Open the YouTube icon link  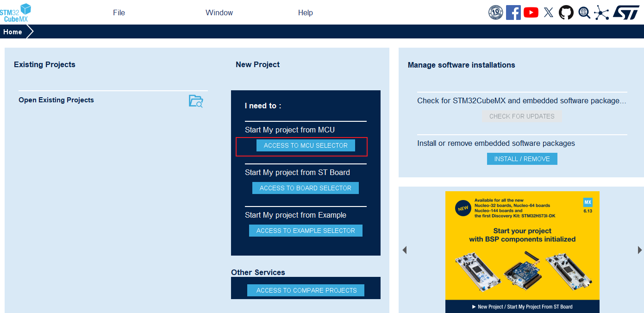[x=531, y=13]
